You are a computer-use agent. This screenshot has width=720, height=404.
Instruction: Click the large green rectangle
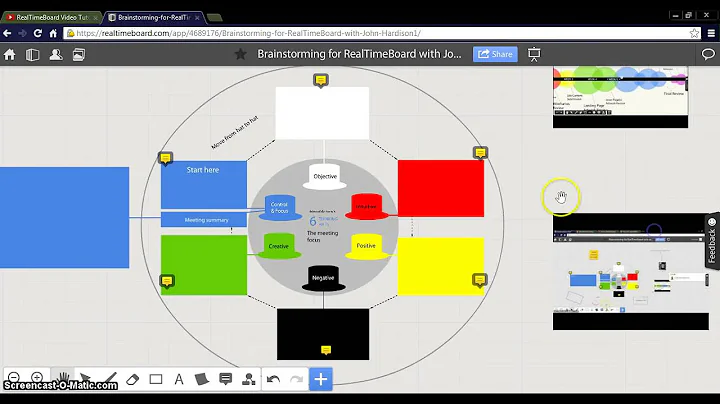pos(204,265)
